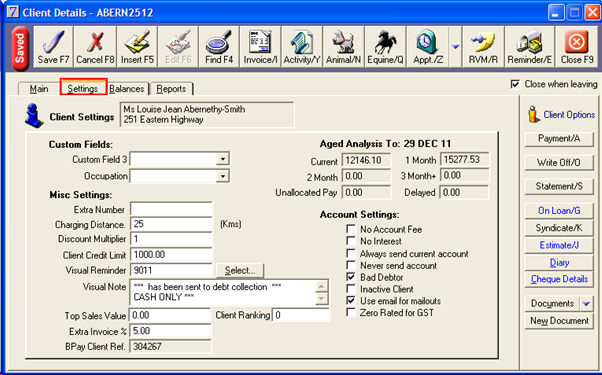
Task: Open the RVM/R toolbar icon
Action: [x=483, y=47]
